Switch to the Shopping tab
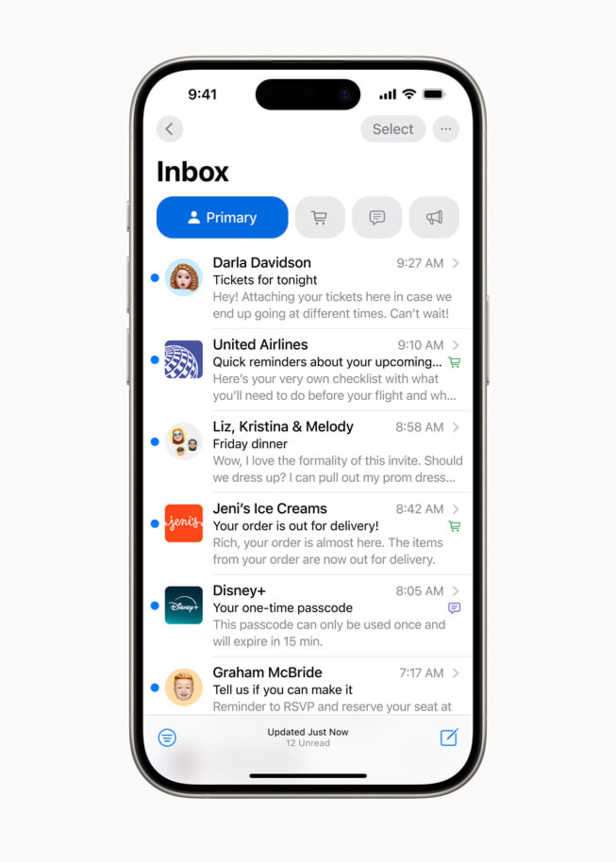The image size is (616, 862). tap(317, 217)
